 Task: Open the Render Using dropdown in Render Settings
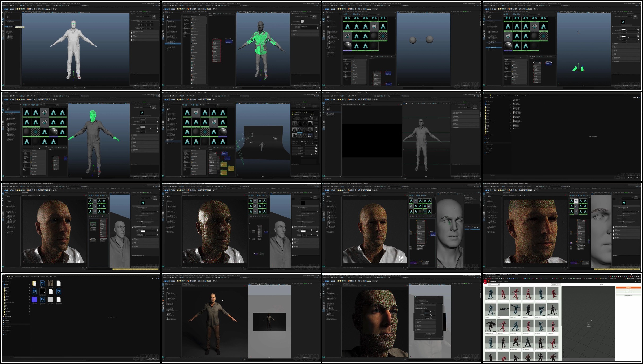[x=424, y=302]
